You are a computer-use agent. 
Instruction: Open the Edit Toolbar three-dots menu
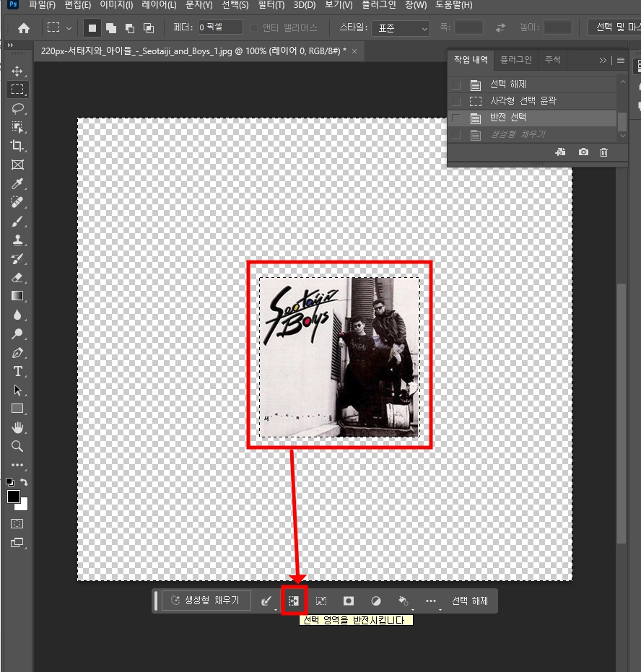pyautogui.click(x=17, y=465)
